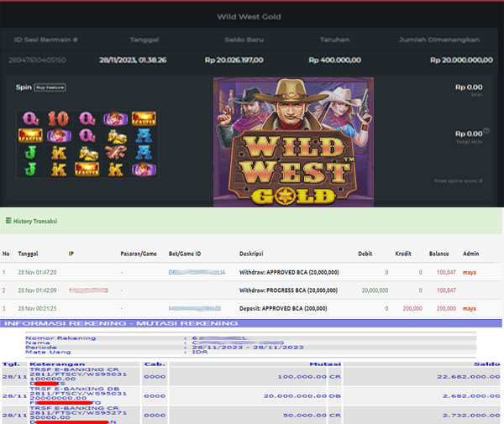Click the Balance column header
Viewport: 504px width, 424px height.
(438, 254)
